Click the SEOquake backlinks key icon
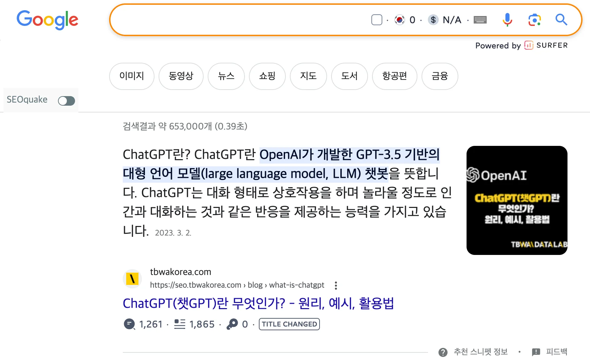 click(233, 324)
